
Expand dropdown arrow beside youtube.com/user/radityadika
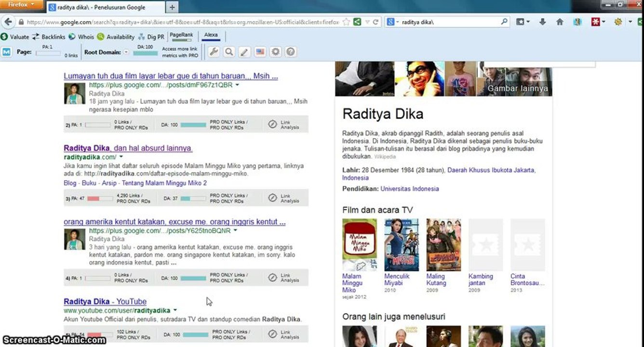pyautogui.click(x=175, y=310)
